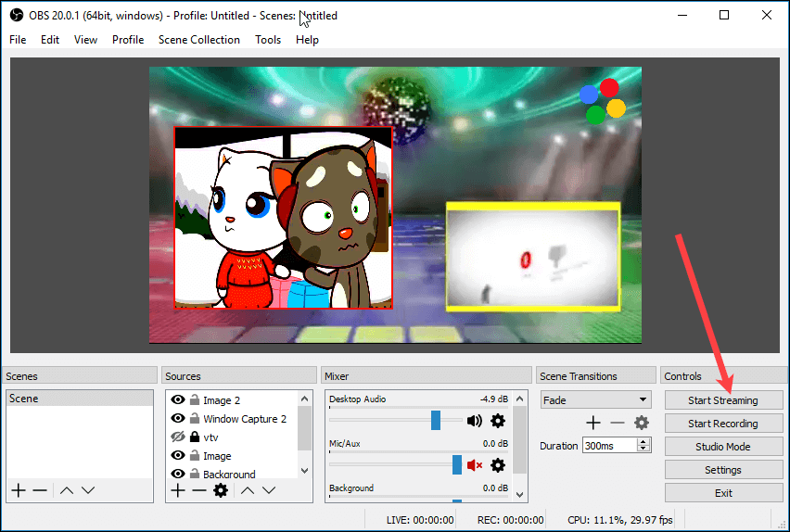The width and height of the screenshot is (790, 532).
Task: Move scene up with arrow icon
Action: click(x=67, y=490)
